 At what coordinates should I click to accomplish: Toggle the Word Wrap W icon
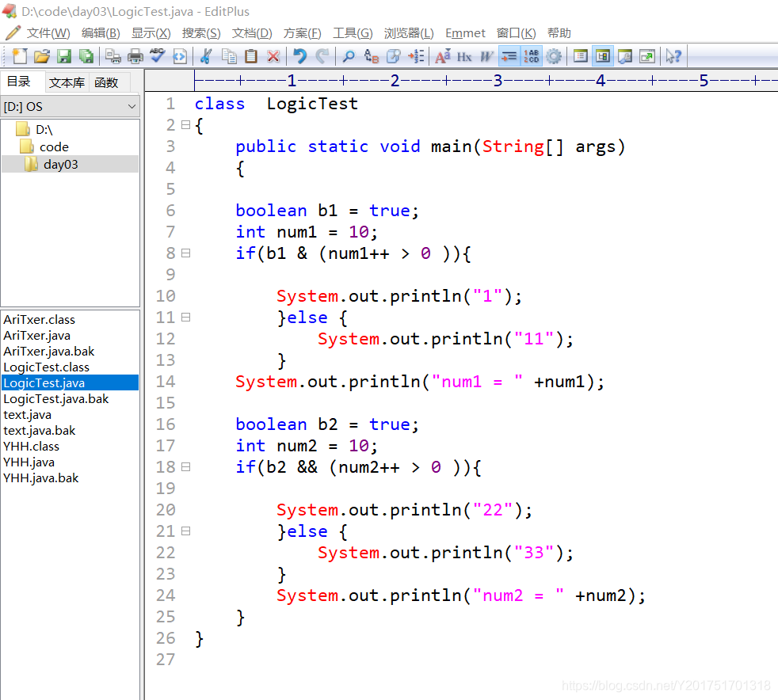click(x=486, y=56)
